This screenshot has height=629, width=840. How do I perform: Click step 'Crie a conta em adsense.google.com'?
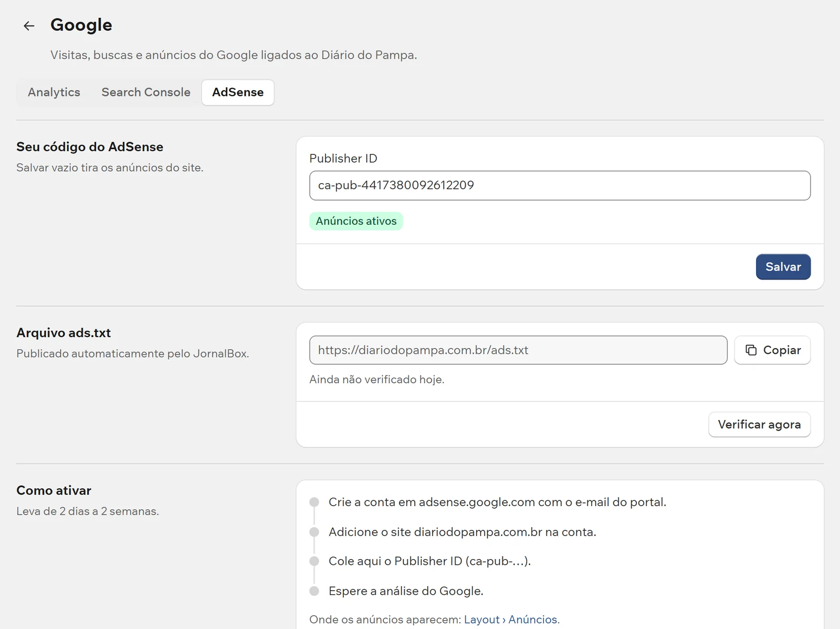pos(497,502)
